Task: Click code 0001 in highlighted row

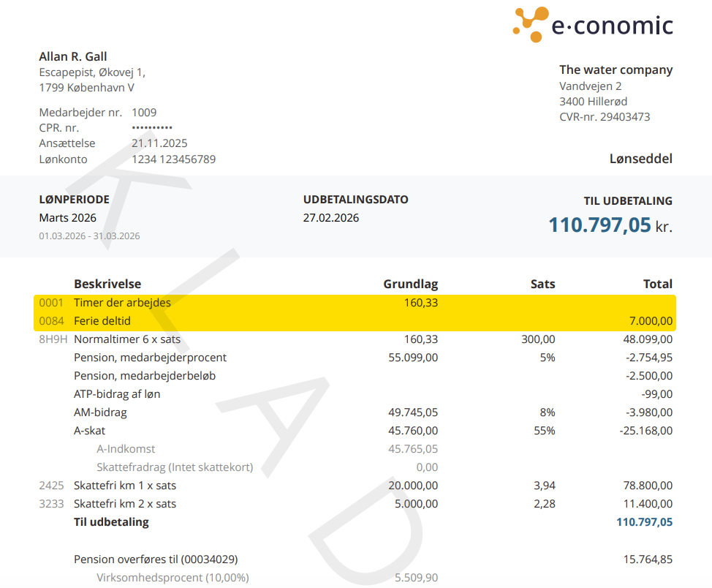Action: (x=51, y=303)
